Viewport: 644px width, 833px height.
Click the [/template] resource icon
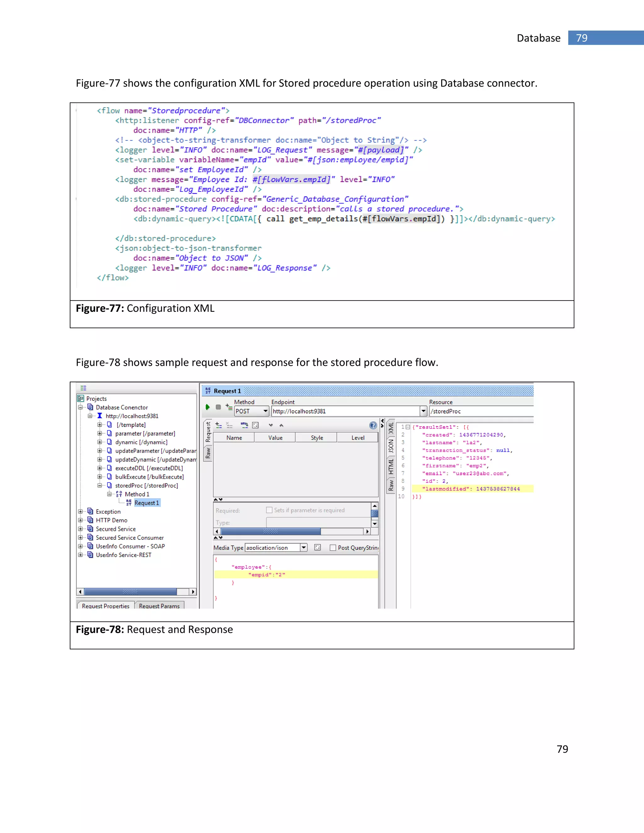pyautogui.click(x=109, y=424)
